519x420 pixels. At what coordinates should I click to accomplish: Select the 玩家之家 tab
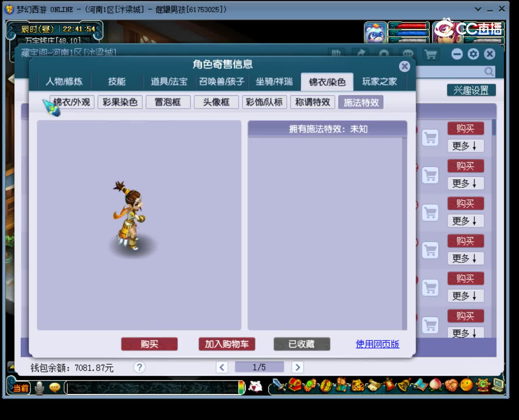pos(380,81)
